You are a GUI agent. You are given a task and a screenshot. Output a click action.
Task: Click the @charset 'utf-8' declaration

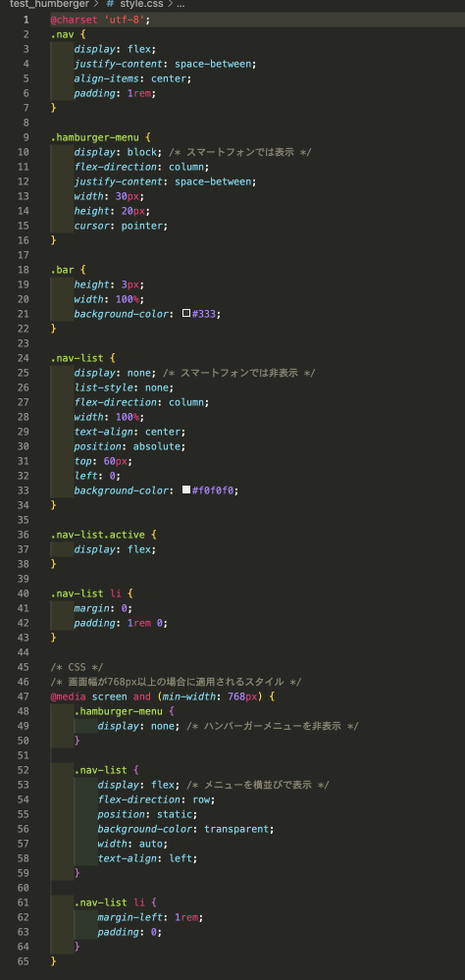pyautogui.click(x=100, y=20)
